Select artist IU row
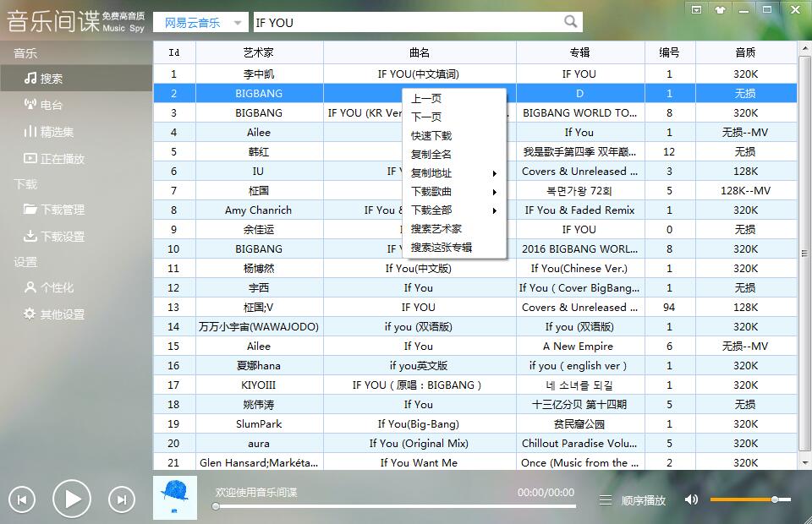812x524 pixels. coord(475,172)
